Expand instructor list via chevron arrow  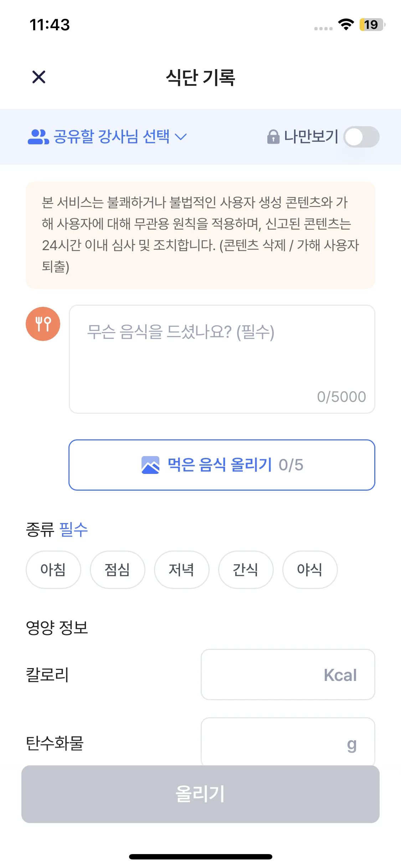click(x=181, y=137)
